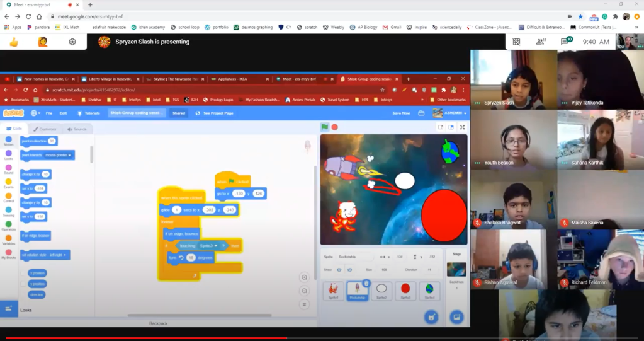Switch to the Costumes tab
Screen dimensions: 644x341
tap(43, 129)
